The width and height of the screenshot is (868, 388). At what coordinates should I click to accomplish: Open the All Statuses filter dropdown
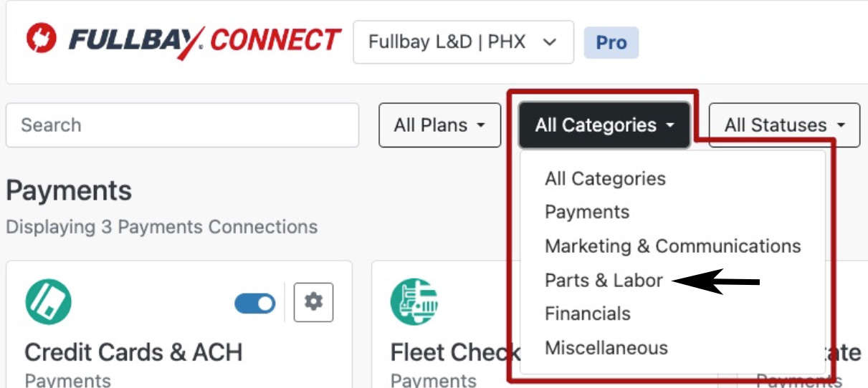click(783, 125)
